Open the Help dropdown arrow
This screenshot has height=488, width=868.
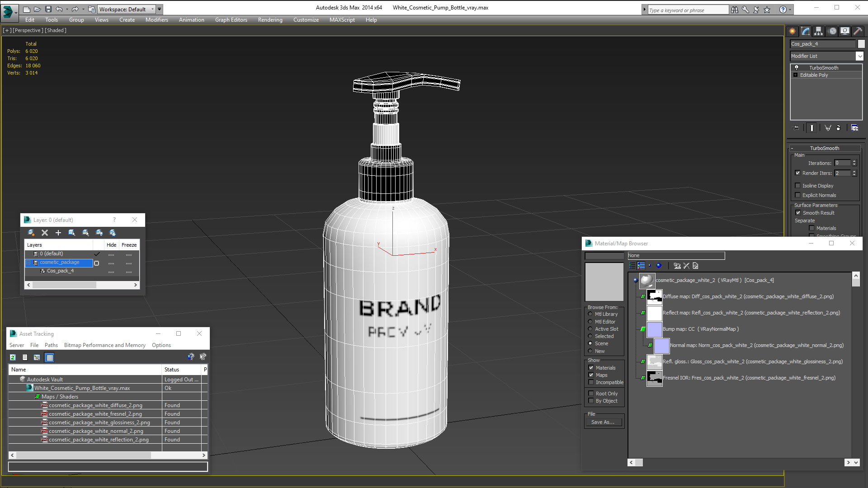(x=790, y=9)
